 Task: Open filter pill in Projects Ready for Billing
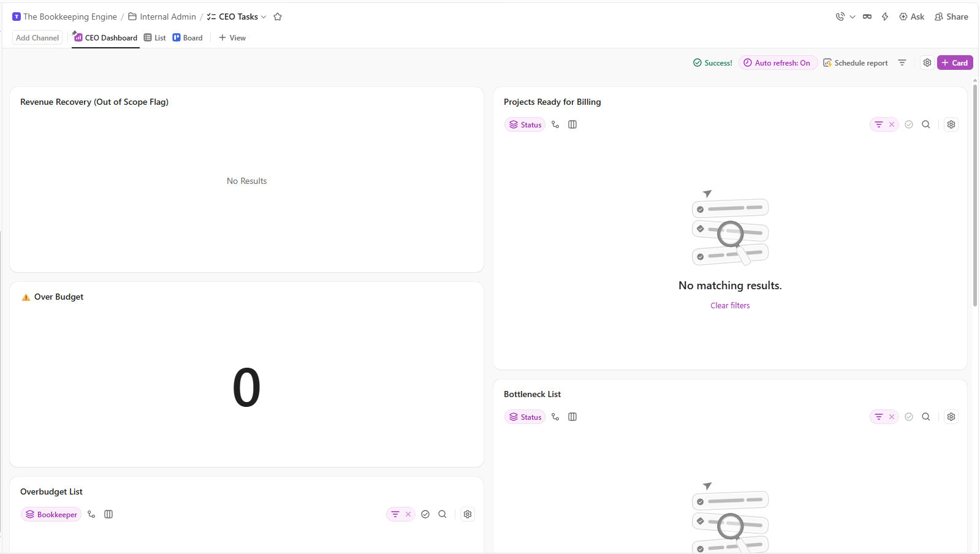(879, 124)
